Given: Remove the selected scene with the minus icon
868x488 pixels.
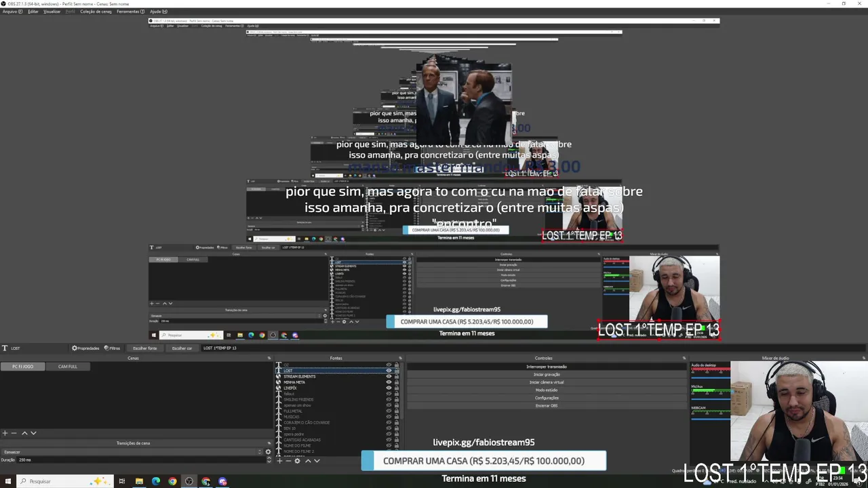Looking at the screenshot, I should (x=14, y=433).
